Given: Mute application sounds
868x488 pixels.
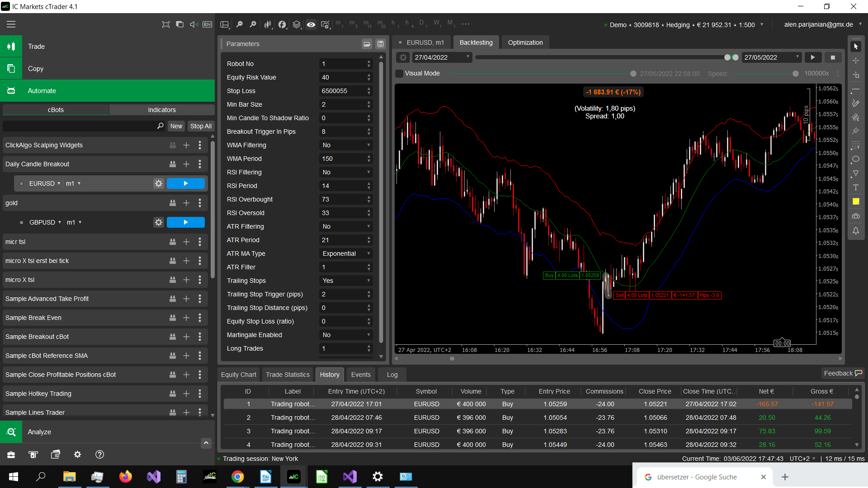Looking at the screenshot, I should (193, 24).
